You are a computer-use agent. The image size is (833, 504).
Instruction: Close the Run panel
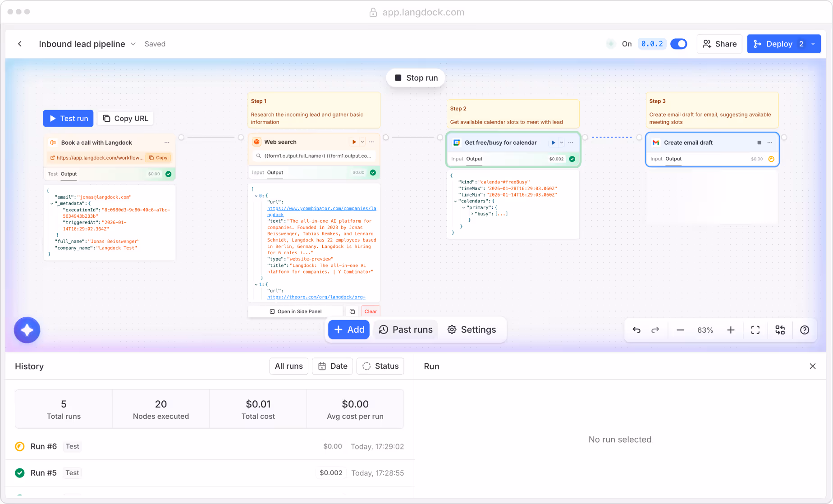tap(813, 366)
